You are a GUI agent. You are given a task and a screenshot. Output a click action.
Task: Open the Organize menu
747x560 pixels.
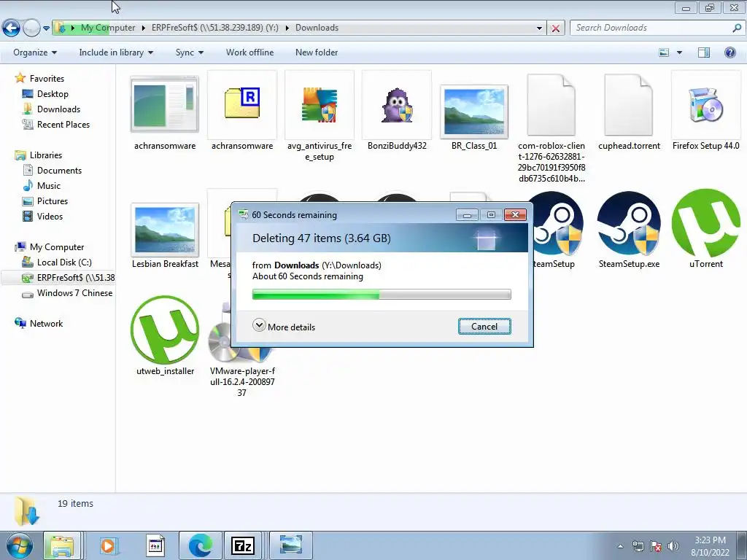35,52
